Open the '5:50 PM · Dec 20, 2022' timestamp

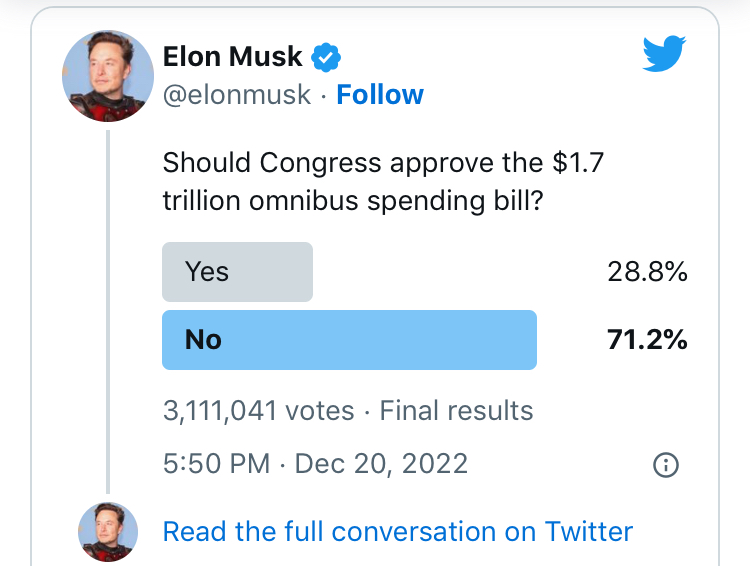point(315,464)
